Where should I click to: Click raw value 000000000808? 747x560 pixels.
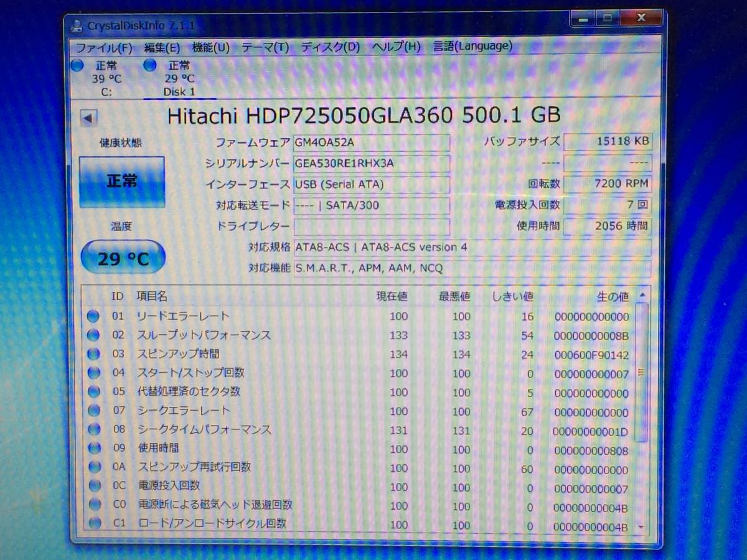(x=591, y=450)
